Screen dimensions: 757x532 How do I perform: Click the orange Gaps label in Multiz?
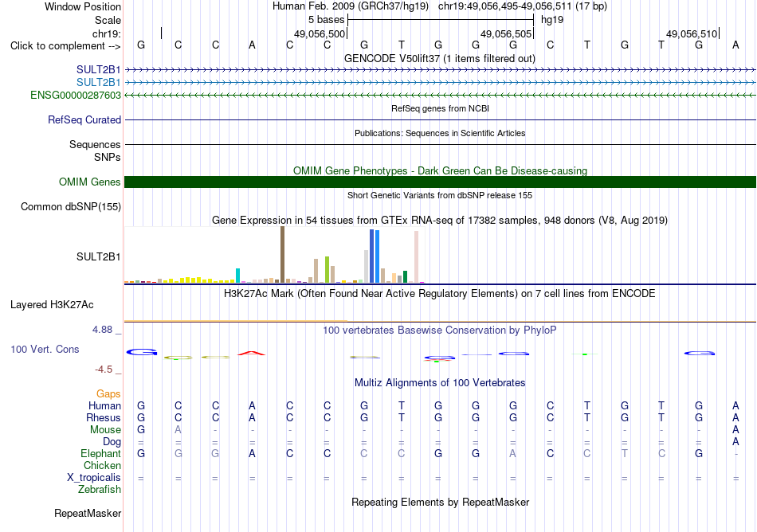pyautogui.click(x=108, y=394)
